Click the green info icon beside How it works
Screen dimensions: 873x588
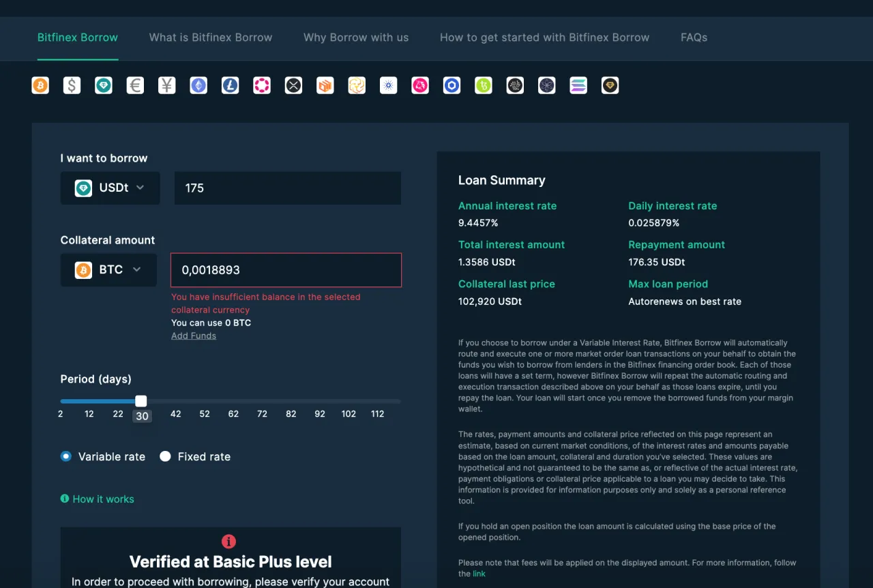[65, 499]
